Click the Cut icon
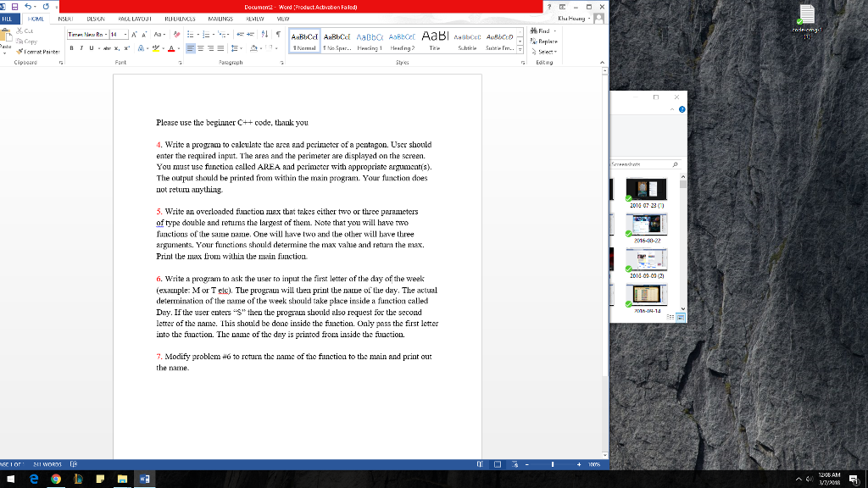Screen dimensions: 868x488 click(21, 32)
